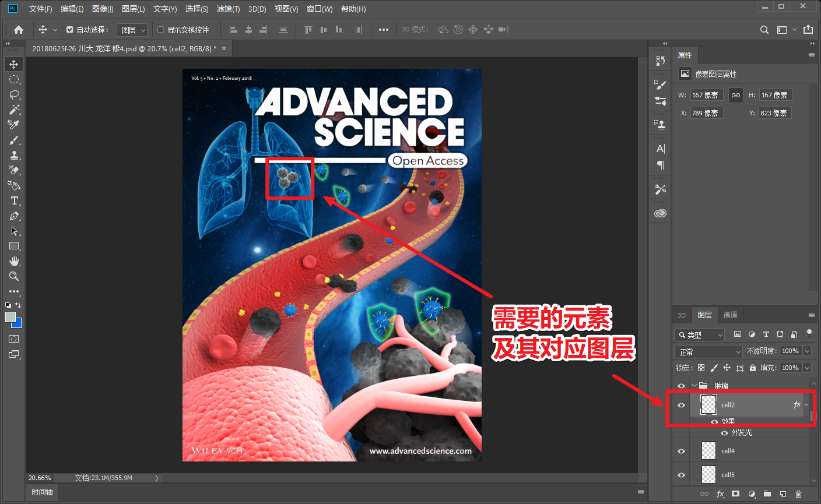Click the Delete layer trash icon
Viewport: 821px width, 504px height.
point(799,494)
